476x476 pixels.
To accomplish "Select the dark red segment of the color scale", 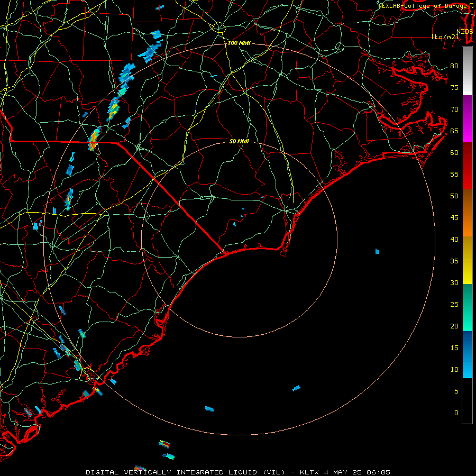I will click(x=467, y=166).
